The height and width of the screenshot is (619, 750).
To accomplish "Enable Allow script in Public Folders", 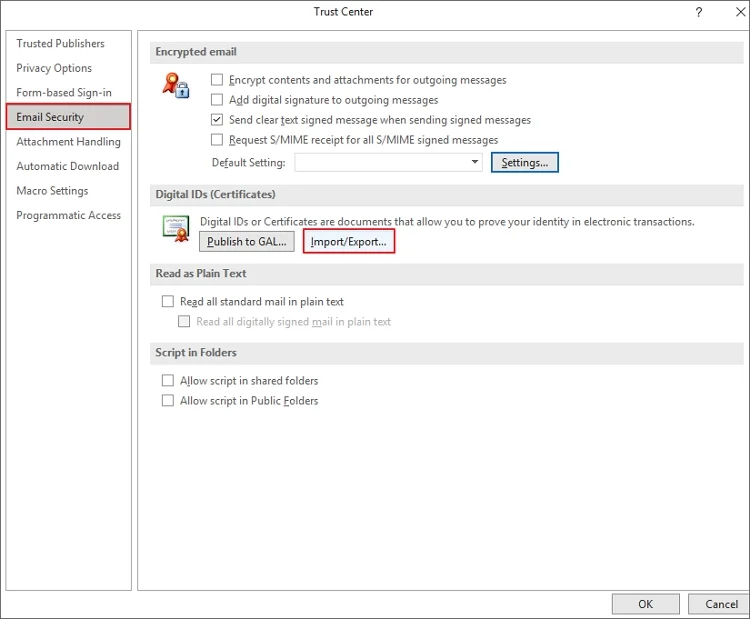I will (168, 400).
